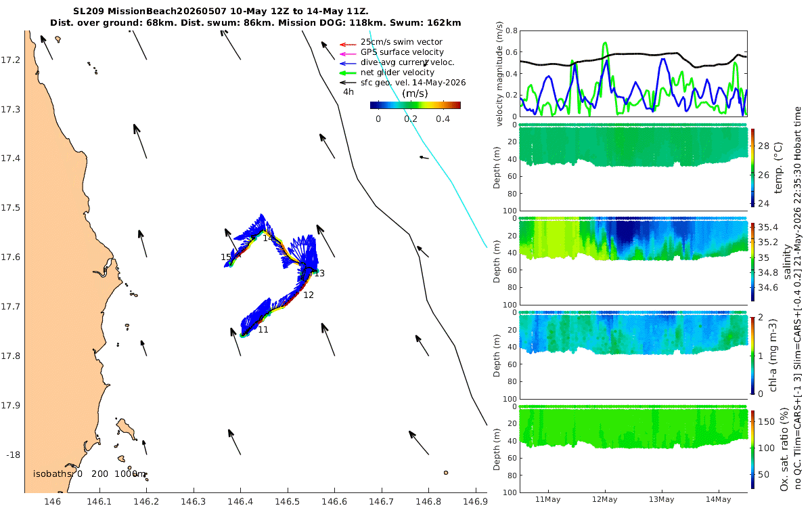Click the glider track marker labeled 14
This screenshot has width=812, height=508.
[268, 238]
